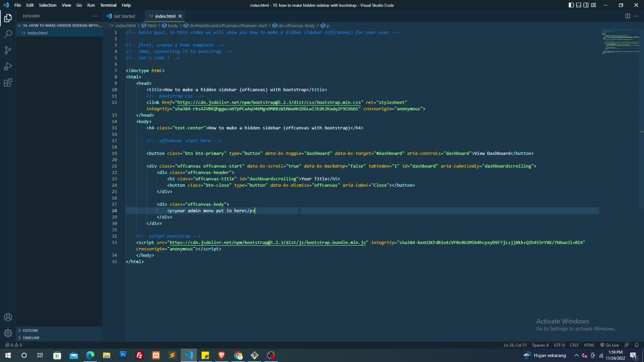644x362 pixels.
Task: Start Go Live server
Action: [x=609, y=345]
